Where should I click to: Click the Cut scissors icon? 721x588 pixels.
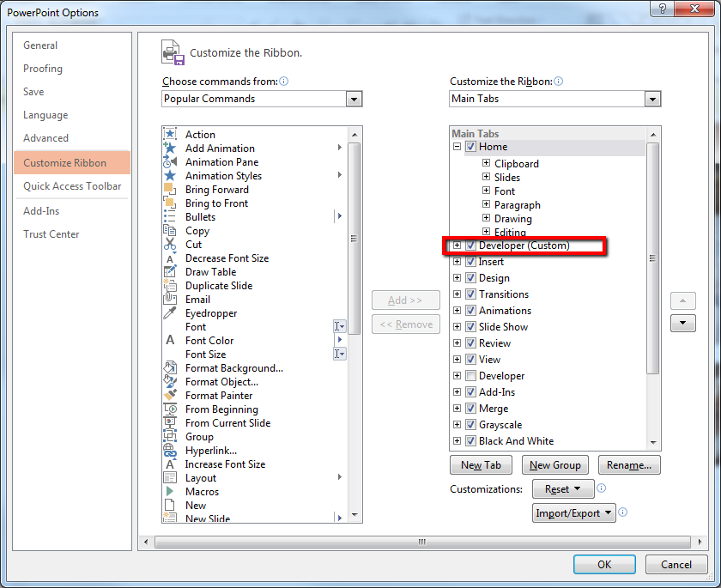click(170, 244)
